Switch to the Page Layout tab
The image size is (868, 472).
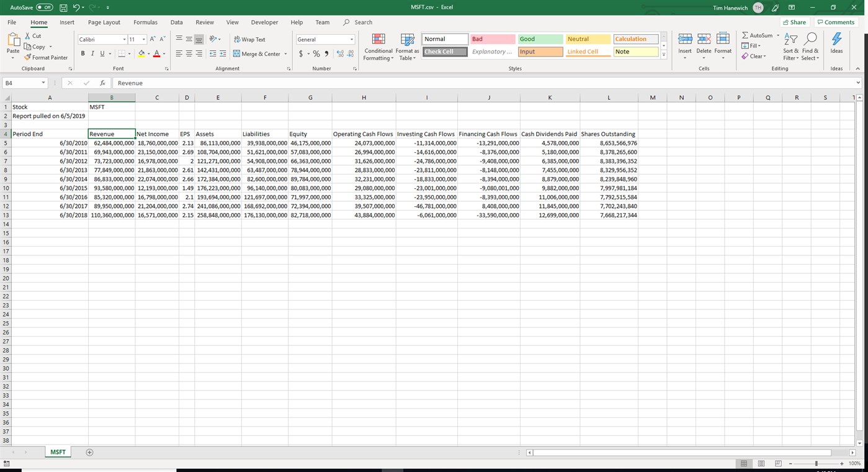(104, 22)
